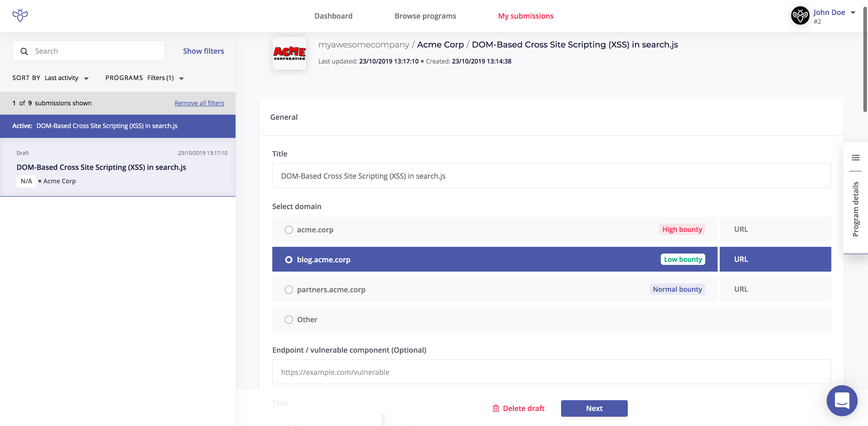The height and width of the screenshot is (426, 868).
Task: Click the URL cell in acme.corp row
Action: 775,229
